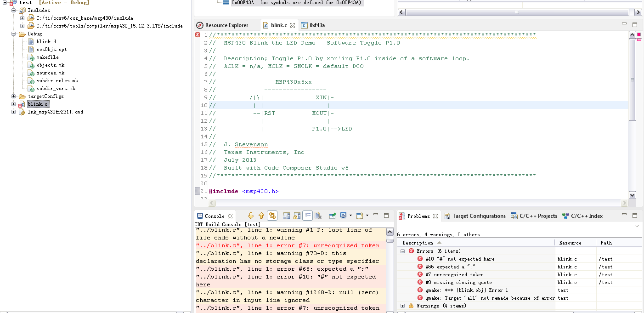
Task: Expand the targetConfigs folder
Action: (x=14, y=97)
